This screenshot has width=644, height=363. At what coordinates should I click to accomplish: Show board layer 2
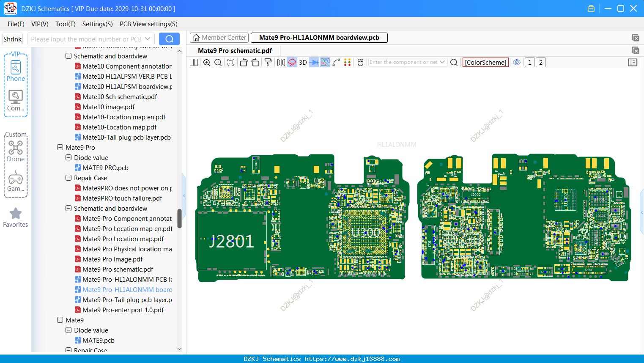(x=541, y=62)
